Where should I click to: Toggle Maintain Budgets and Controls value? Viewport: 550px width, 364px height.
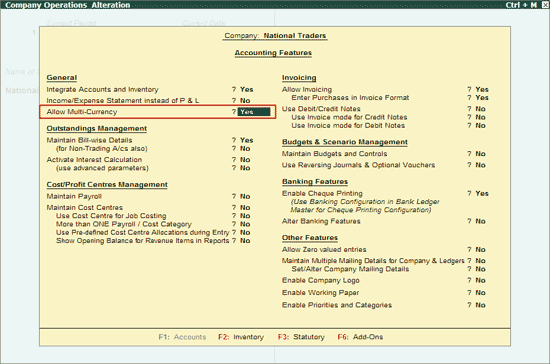[480, 154]
